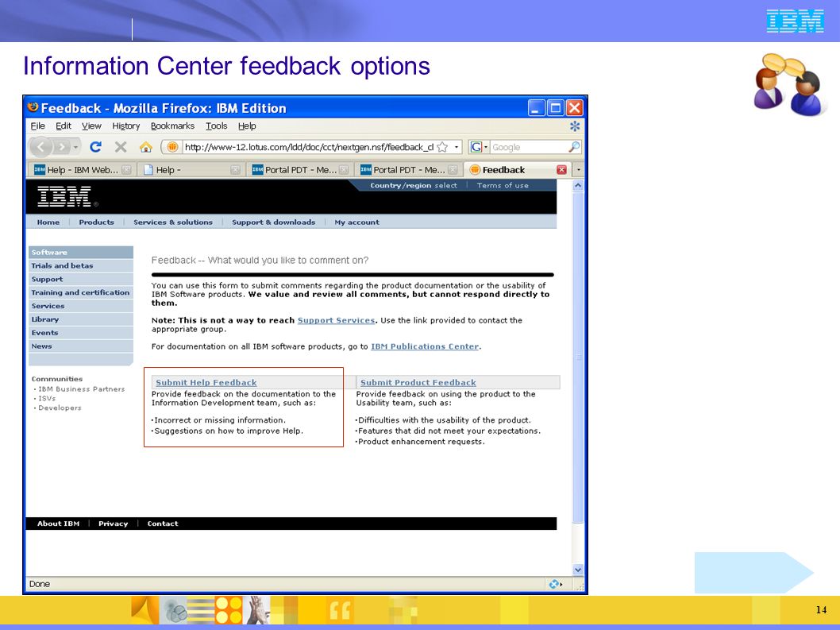Click Products in IBM navigation bar
The width and height of the screenshot is (840, 630).
point(96,222)
